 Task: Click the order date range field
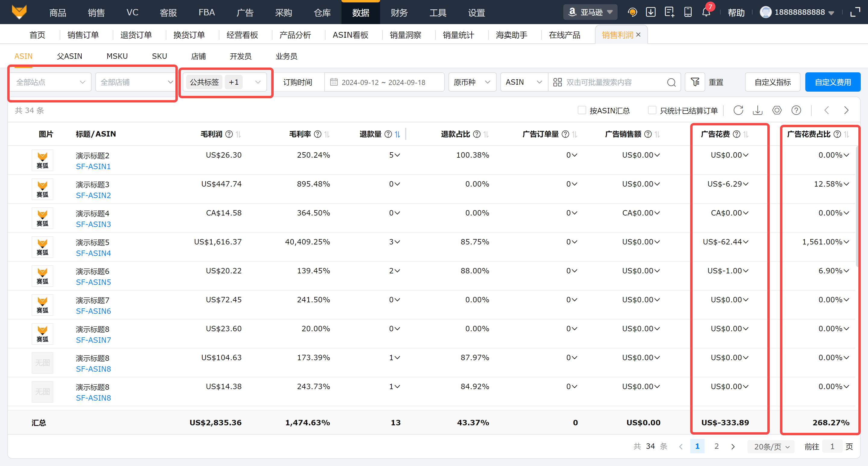click(383, 82)
